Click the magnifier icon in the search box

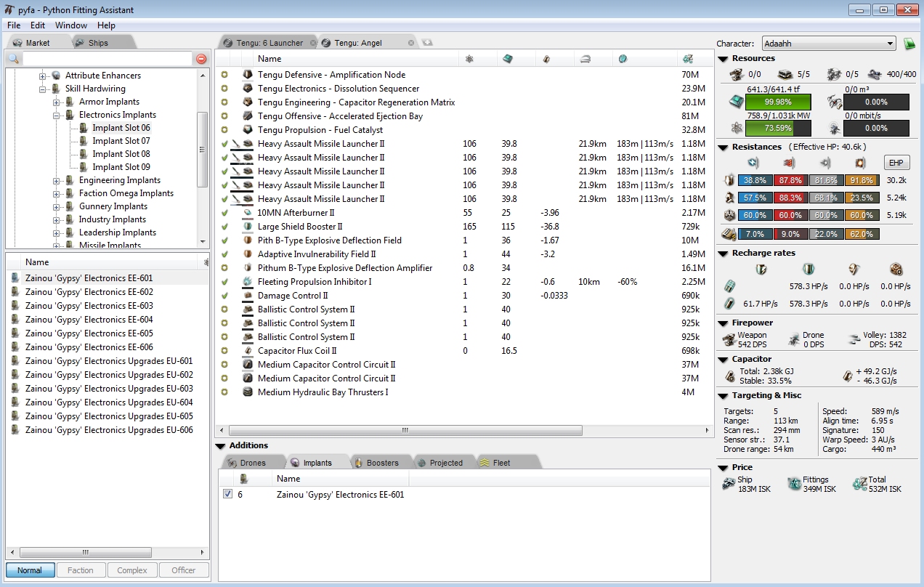point(14,59)
